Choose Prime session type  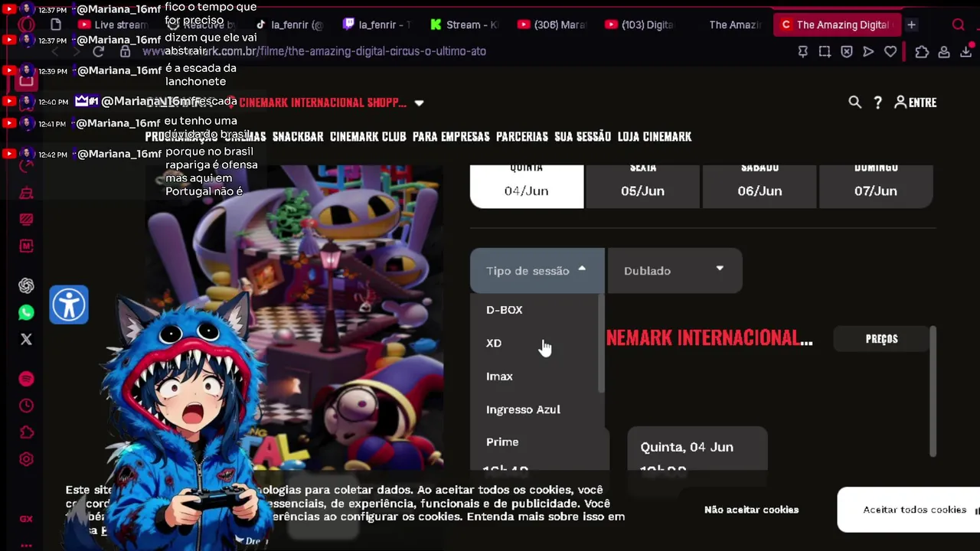[502, 442]
